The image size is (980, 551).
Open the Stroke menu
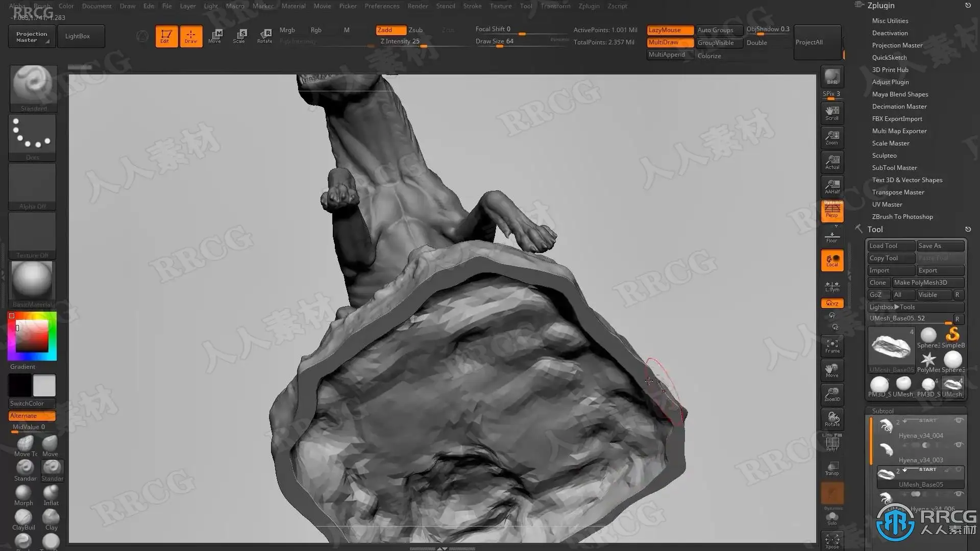pos(472,6)
